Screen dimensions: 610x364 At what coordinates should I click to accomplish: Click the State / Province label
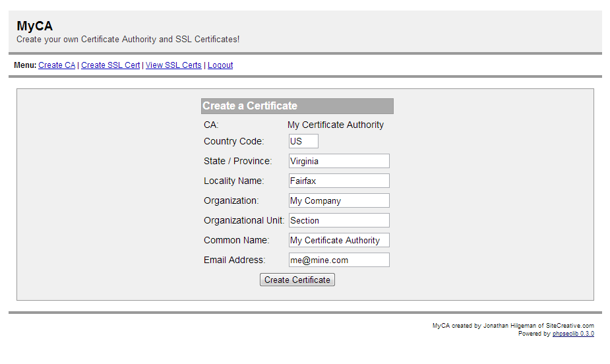coord(237,161)
